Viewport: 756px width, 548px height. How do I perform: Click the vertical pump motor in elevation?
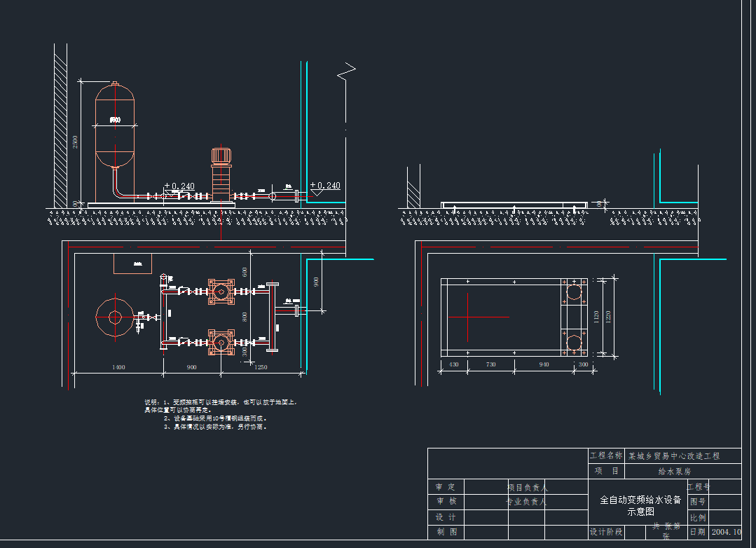[x=221, y=156]
